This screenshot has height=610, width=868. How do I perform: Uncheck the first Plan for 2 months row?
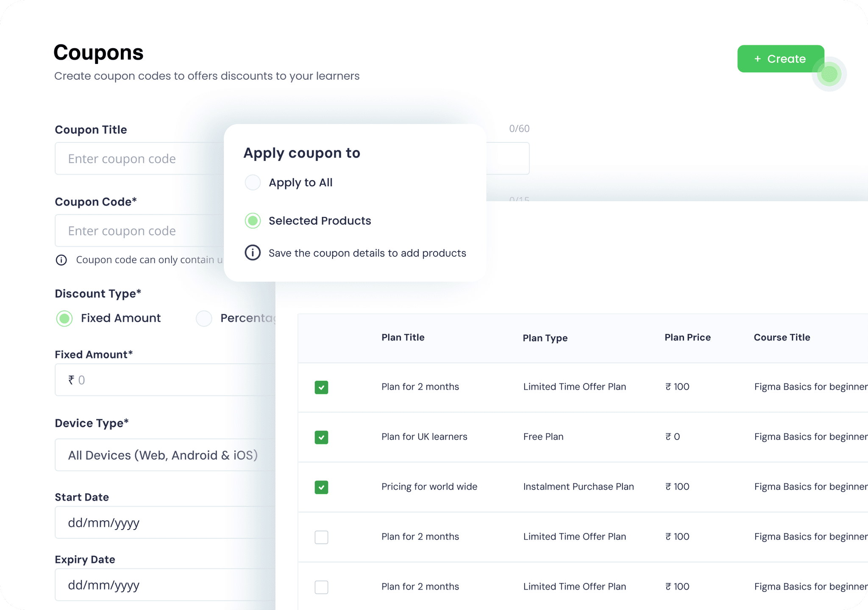pos(321,387)
